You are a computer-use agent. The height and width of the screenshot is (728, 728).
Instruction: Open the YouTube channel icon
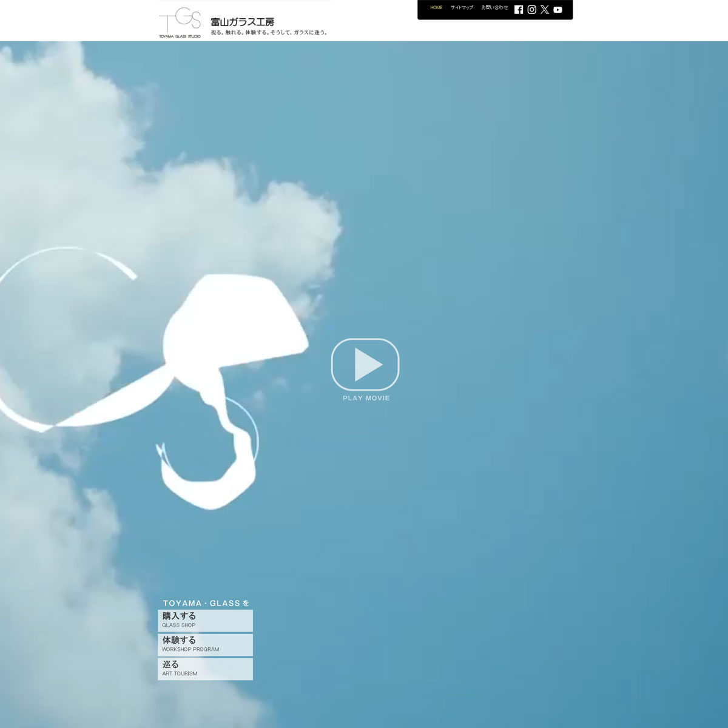tap(558, 10)
